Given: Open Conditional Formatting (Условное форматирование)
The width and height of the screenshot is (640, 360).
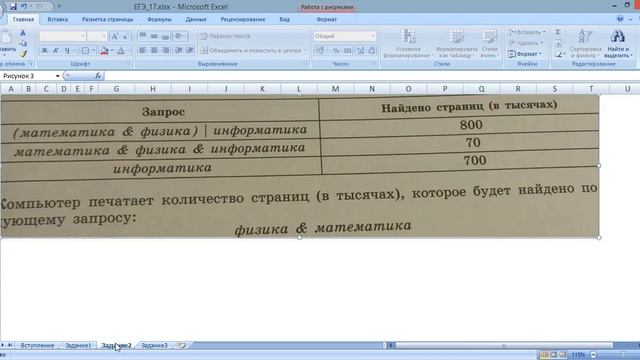Looking at the screenshot, I should tap(408, 43).
